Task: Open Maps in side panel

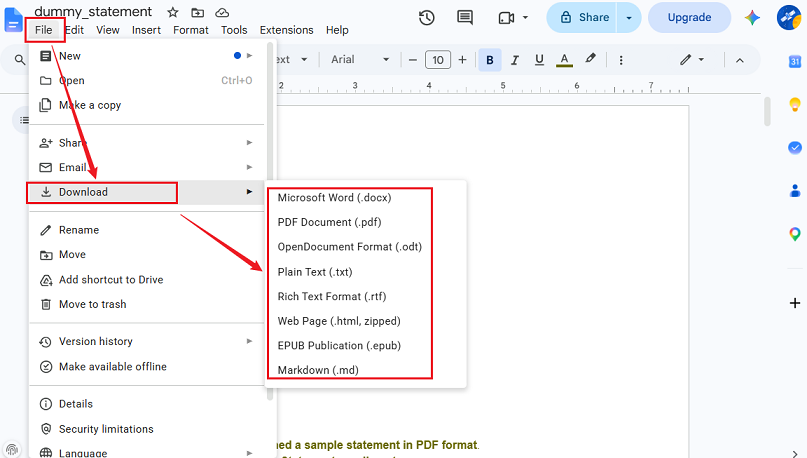Action: tap(795, 234)
